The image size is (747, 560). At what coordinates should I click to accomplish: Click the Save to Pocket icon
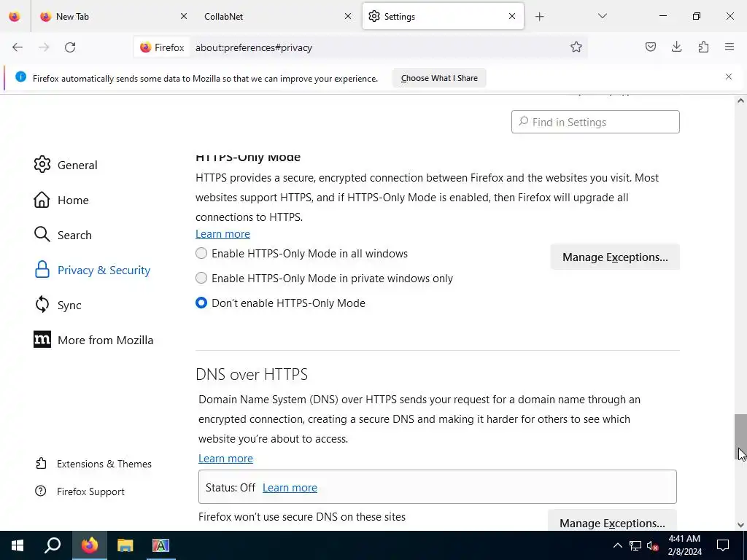[650, 47]
